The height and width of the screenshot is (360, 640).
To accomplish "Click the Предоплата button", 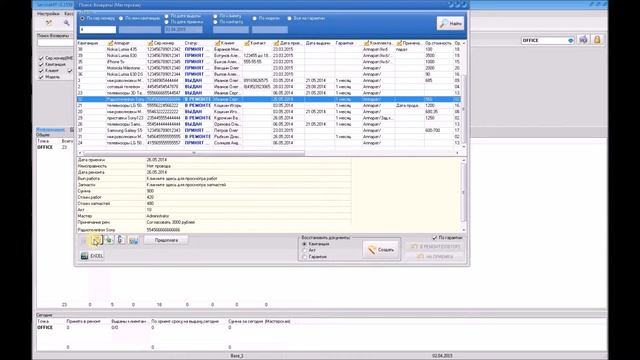I will pos(166,240).
